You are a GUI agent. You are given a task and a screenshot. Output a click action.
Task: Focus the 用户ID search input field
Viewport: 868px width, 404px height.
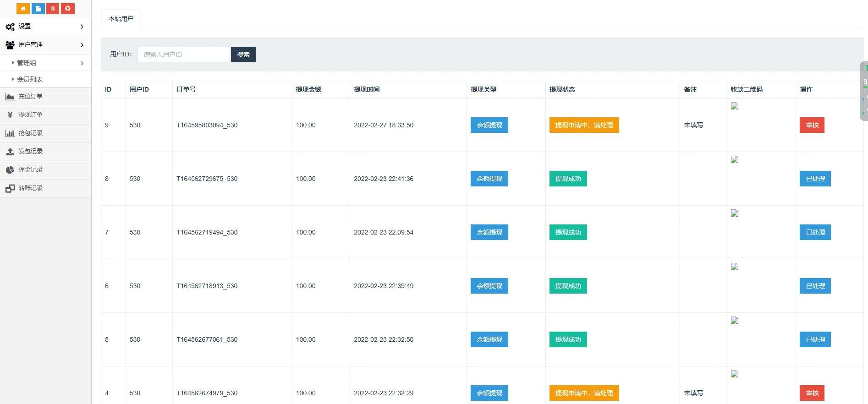[x=183, y=55]
